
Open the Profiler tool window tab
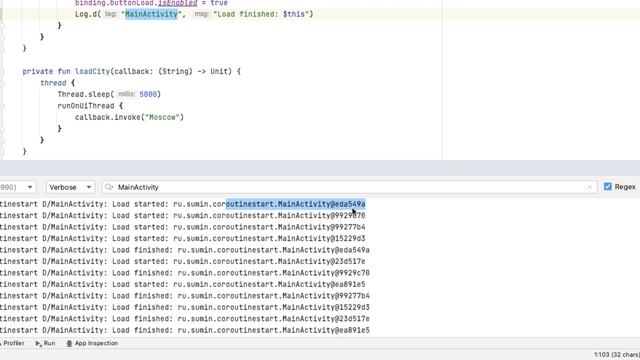click(x=12, y=343)
